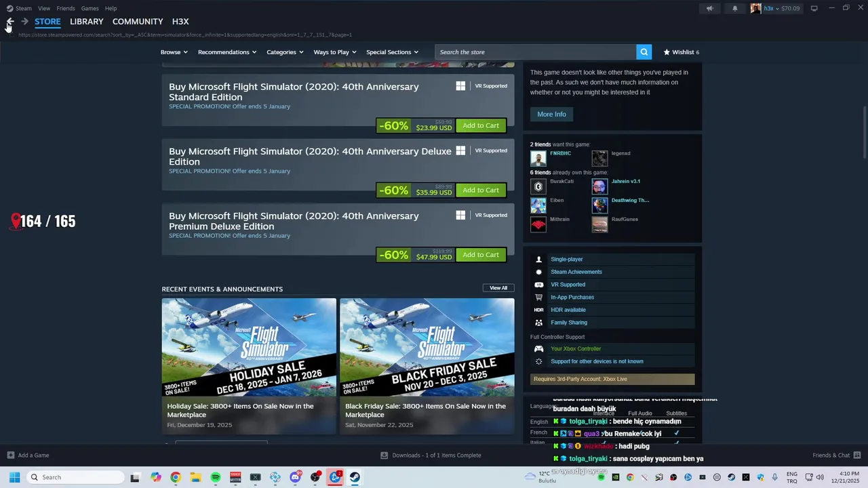Screen dimensions: 868x488
Task: Open Friends & Chat icon
Action: point(857,455)
